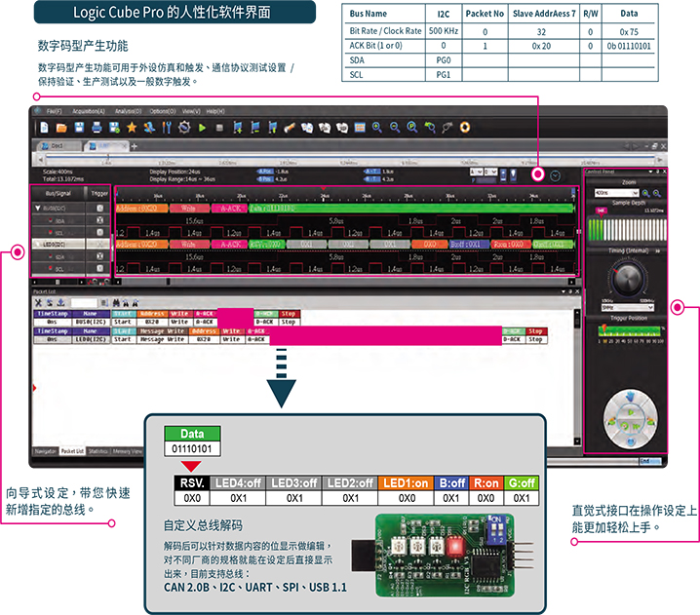Click the Trigger column header

(x=99, y=193)
